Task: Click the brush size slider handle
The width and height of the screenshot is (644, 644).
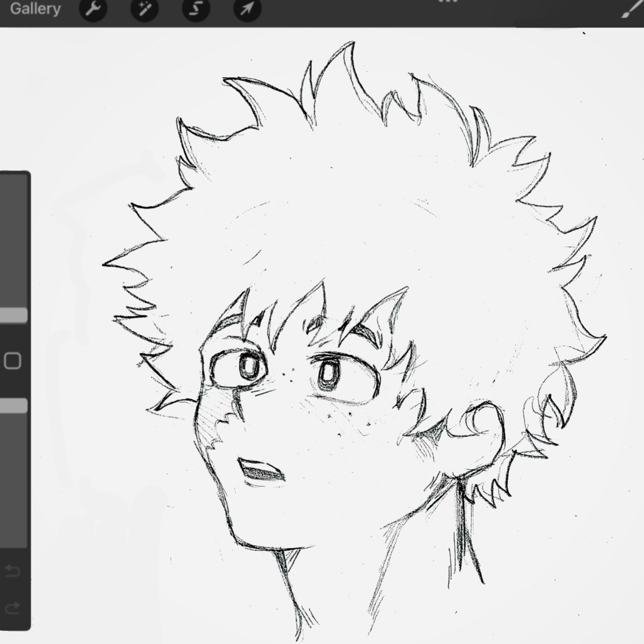Action: (x=14, y=315)
